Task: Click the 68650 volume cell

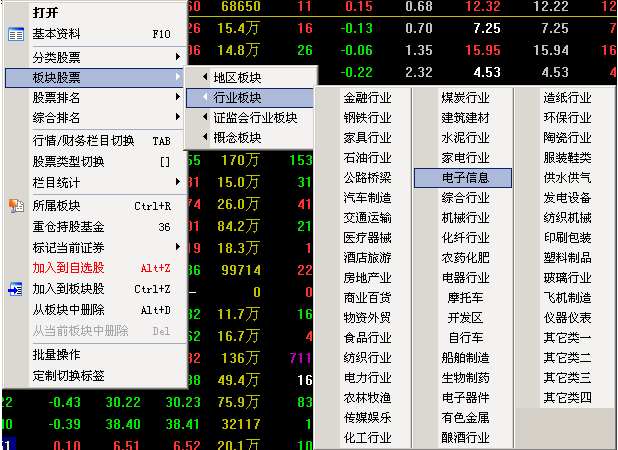Action: (241, 6)
